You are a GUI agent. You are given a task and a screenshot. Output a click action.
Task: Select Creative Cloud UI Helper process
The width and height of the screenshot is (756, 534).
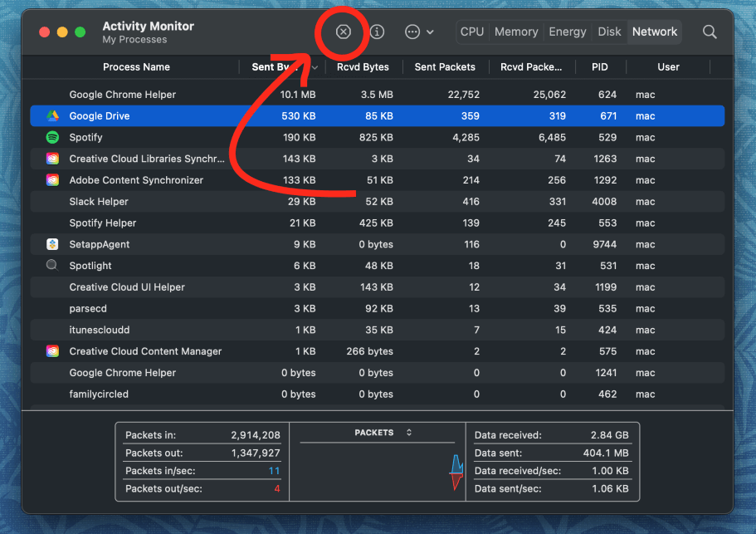coord(127,287)
